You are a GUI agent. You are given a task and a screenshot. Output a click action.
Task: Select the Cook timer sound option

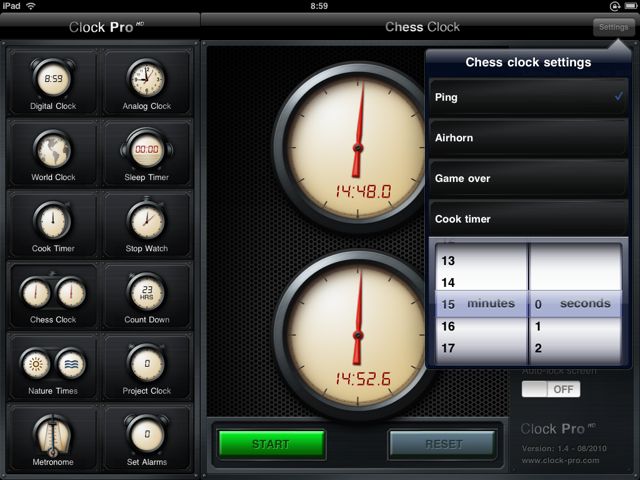(x=529, y=219)
